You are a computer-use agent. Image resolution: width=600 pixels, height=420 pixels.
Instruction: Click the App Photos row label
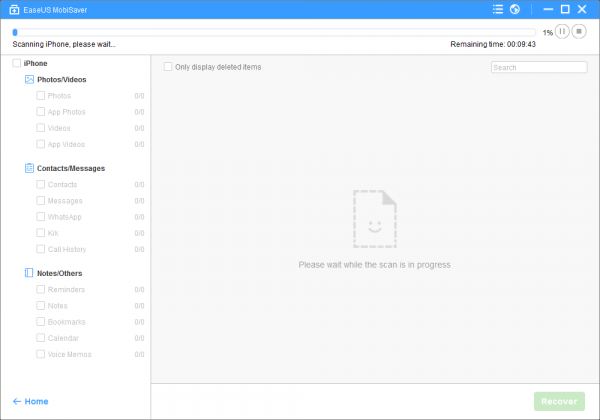tap(67, 112)
